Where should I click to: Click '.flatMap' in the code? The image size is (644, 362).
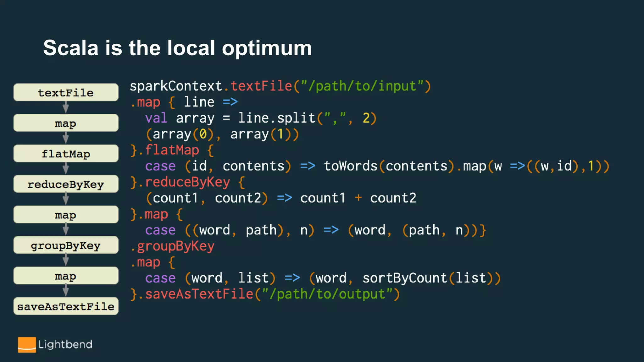[169, 150]
